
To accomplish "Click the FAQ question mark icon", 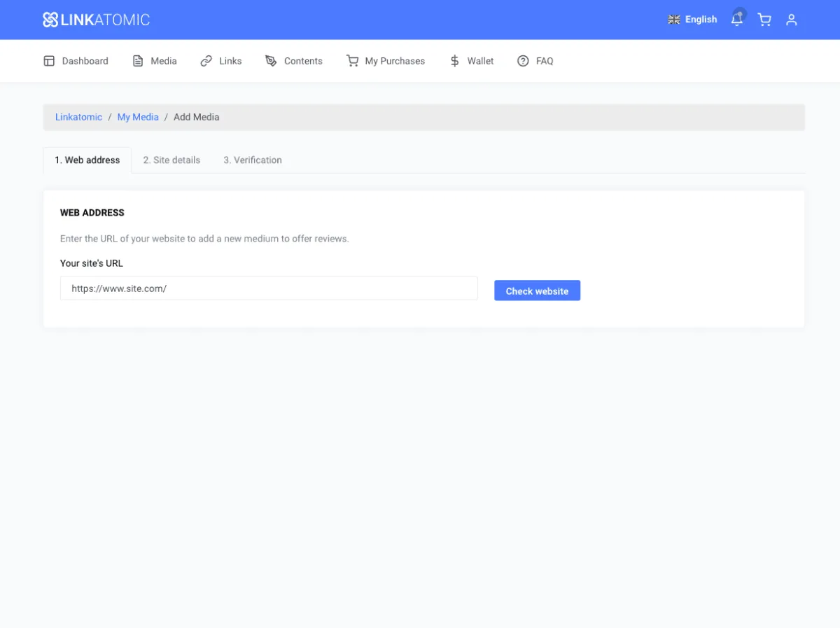I will coord(523,61).
